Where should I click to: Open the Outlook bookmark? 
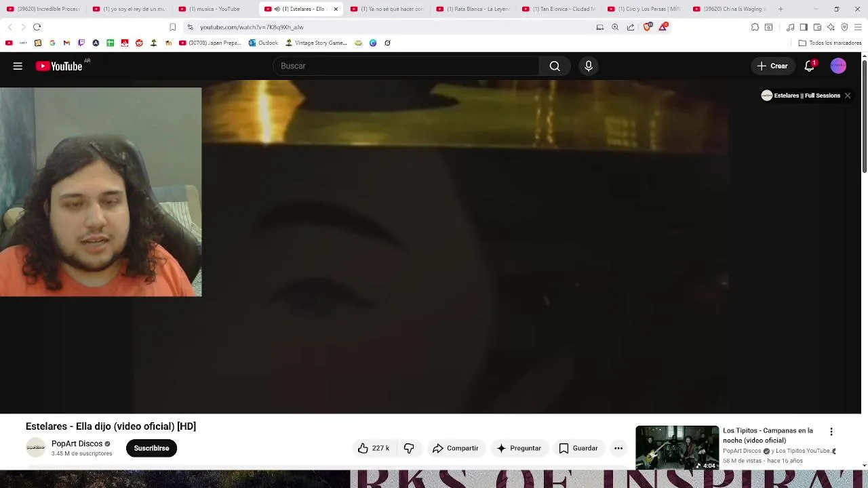pyautogui.click(x=263, y=43)
